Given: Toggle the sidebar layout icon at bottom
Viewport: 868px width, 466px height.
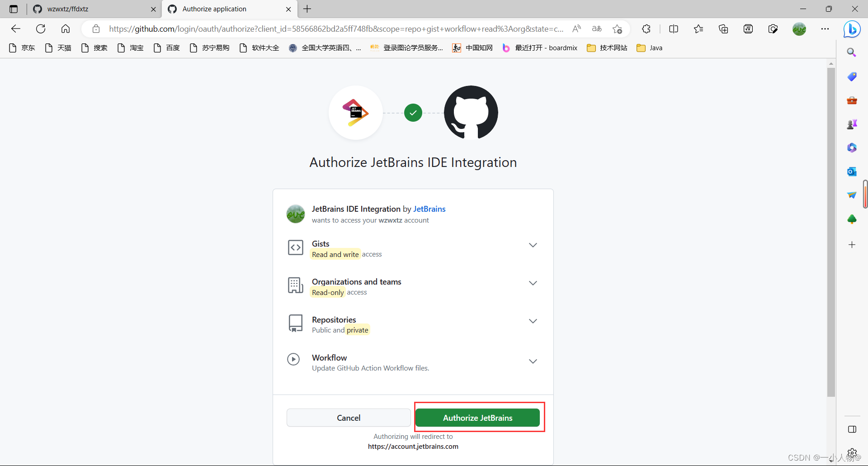Looking at the screenshot, I should tap(852, 429).
